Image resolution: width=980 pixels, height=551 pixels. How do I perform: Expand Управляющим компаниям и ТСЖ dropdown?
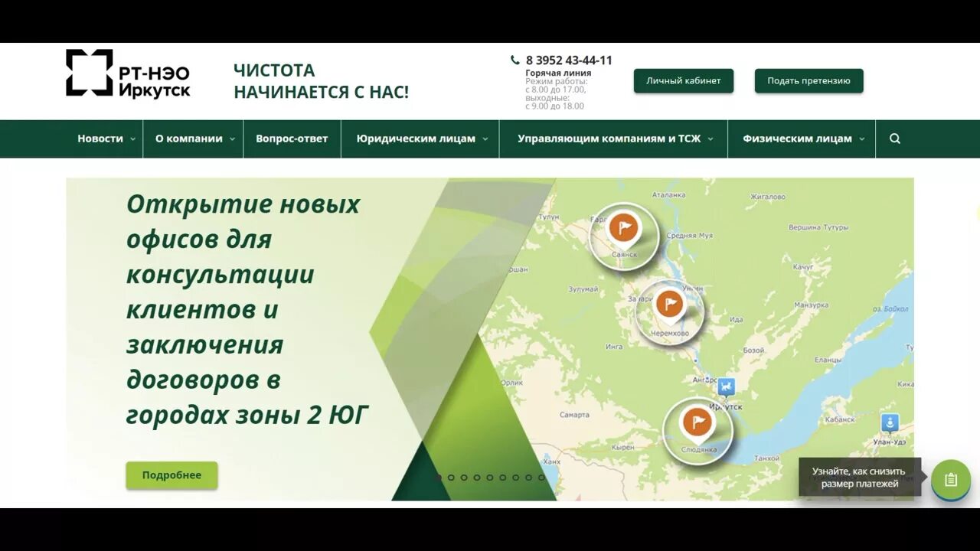(x=615, y=139)
